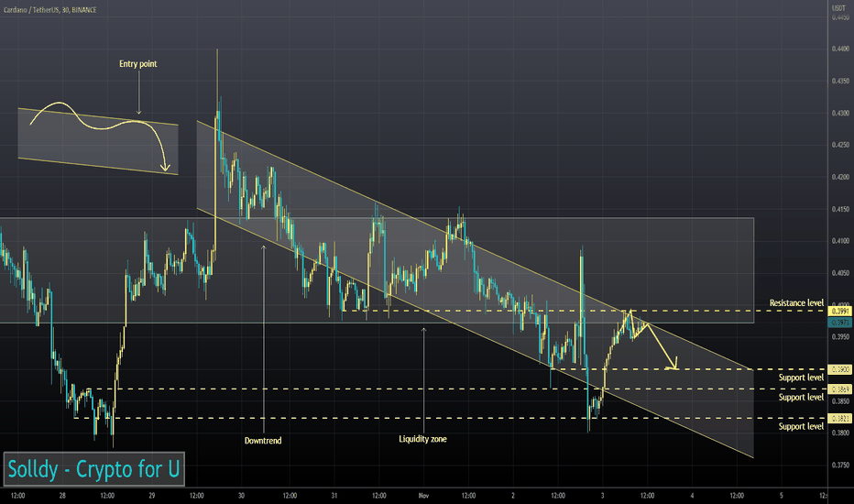Click the 12:00 label between 2 and 3
Image resolution: width=854 pixels, height=504 pixels.
(558, 495)
